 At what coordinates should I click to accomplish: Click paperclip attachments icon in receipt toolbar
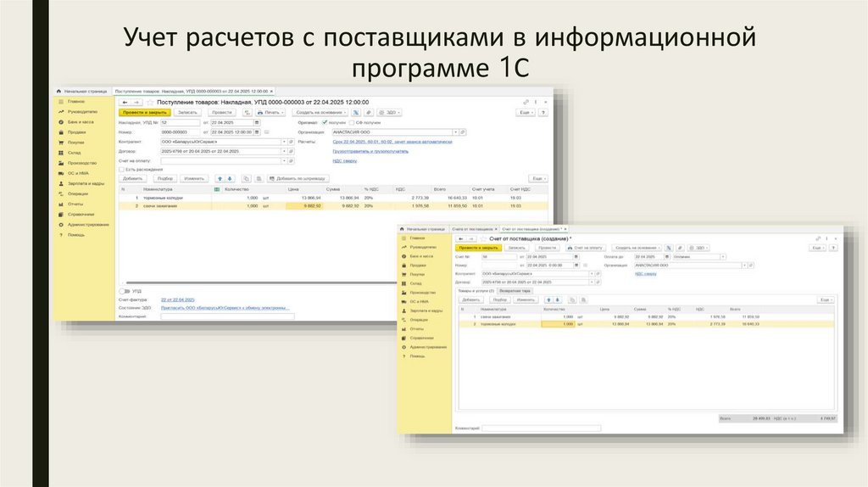368,113
